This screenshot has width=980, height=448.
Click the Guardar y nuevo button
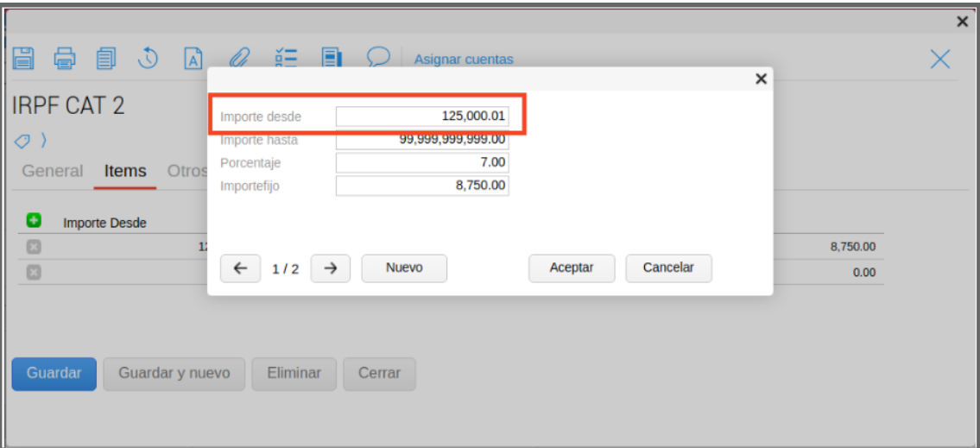[174, 374]
